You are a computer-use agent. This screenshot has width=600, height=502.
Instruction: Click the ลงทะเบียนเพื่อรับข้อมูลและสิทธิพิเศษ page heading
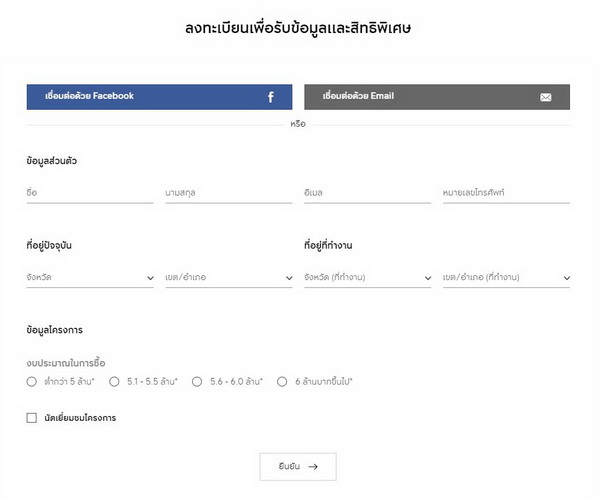click(299, 27)
